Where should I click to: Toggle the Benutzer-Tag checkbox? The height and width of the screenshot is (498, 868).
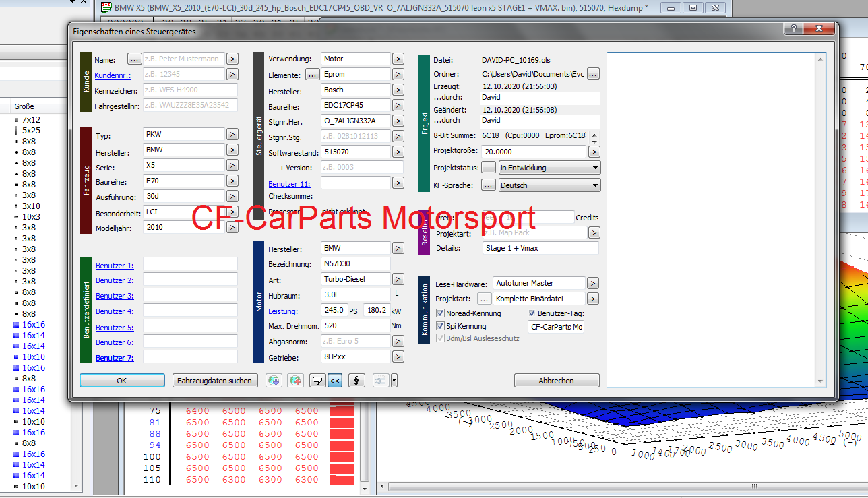[x=532, y=313]
